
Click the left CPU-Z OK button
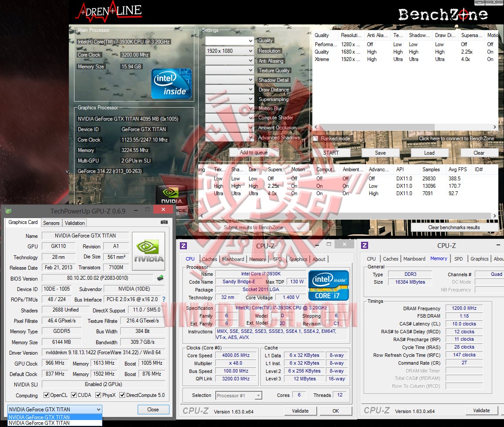tap(335, 411)
